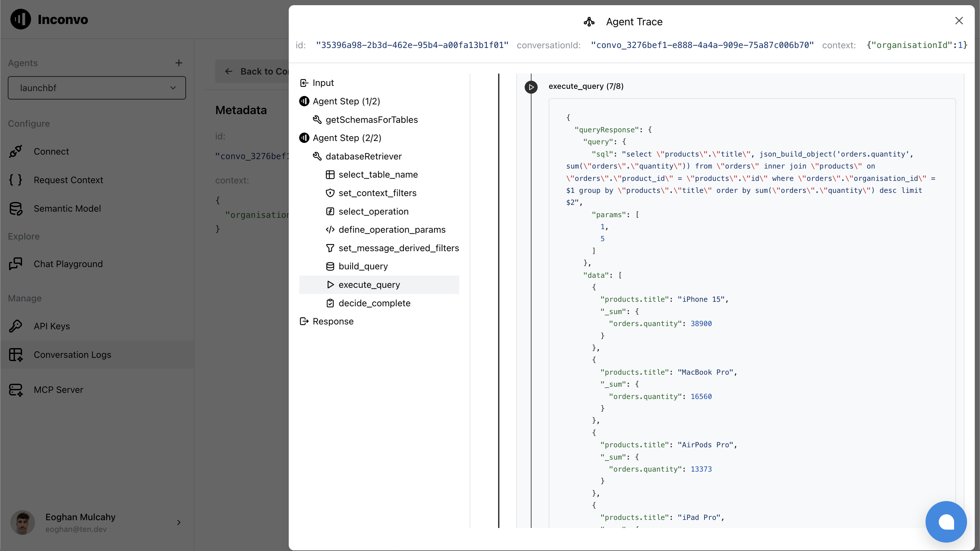Expand the Eoghan Mulcahy user menu chevron
The image size is (980, 551).
[x=179, y=522]
